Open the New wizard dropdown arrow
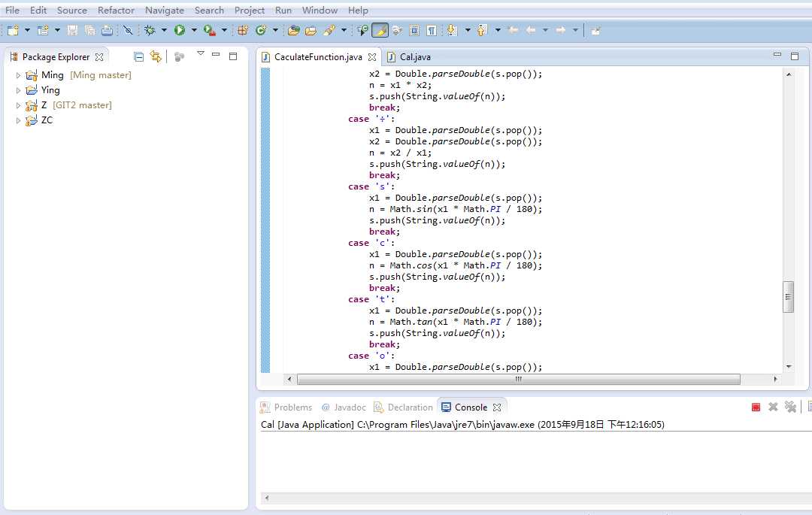Viewport: 812px width, 515px height. 28,31
